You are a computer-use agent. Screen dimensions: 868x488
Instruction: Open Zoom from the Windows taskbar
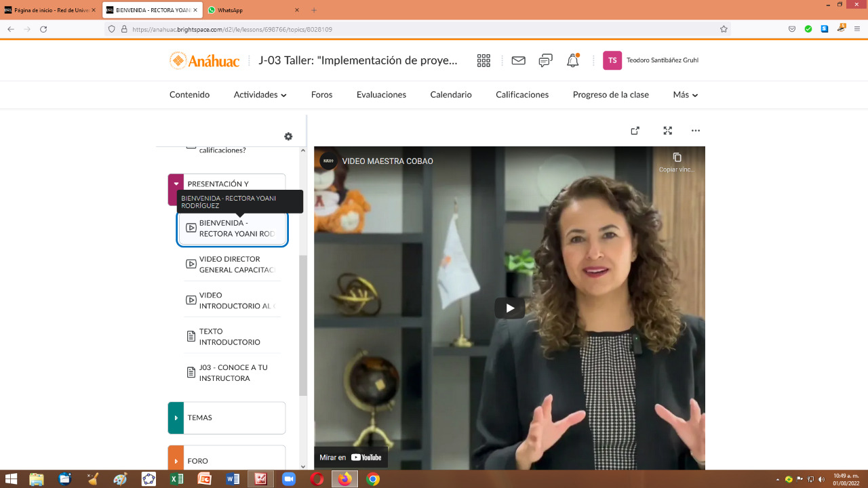[289, 479]
